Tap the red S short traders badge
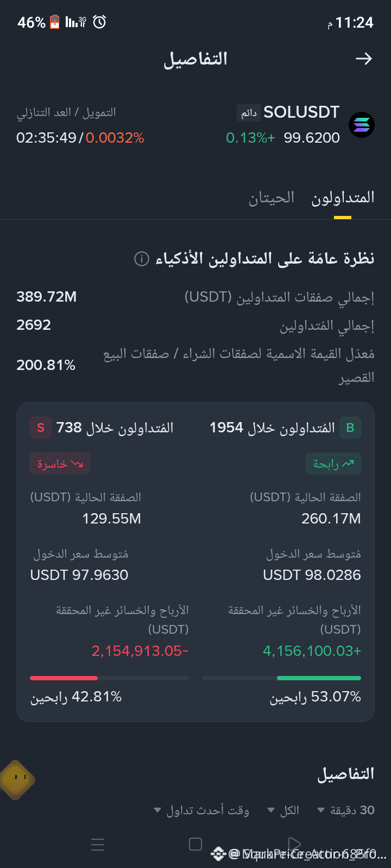 [x=41, y=427]
